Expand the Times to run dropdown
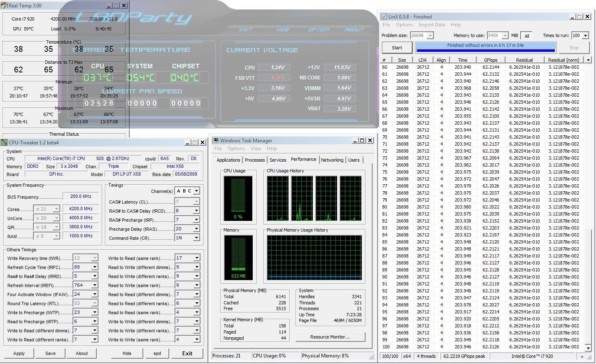The height and width of the screenshot is (364, 596). click(x=585, y=36)
